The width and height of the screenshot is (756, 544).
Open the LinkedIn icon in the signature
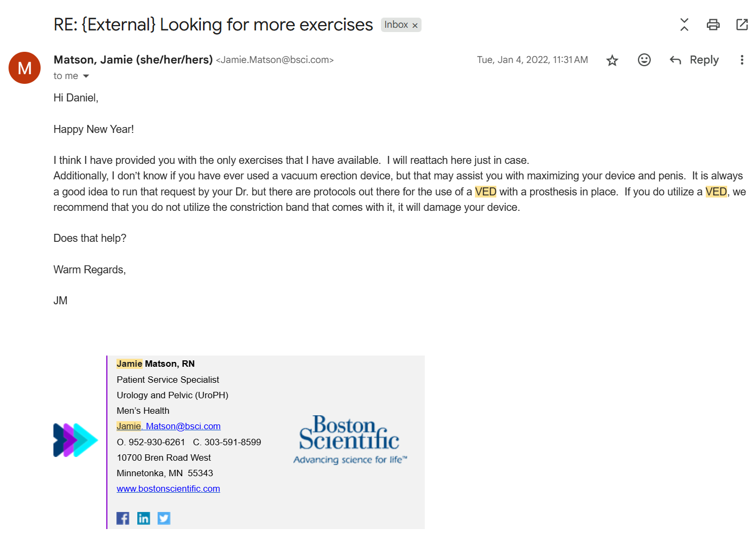[x=144, y=518]
